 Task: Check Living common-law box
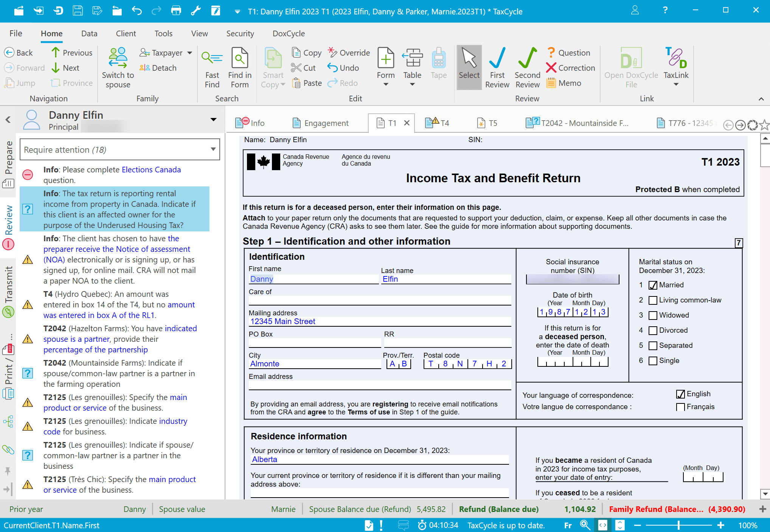[653, 300]
